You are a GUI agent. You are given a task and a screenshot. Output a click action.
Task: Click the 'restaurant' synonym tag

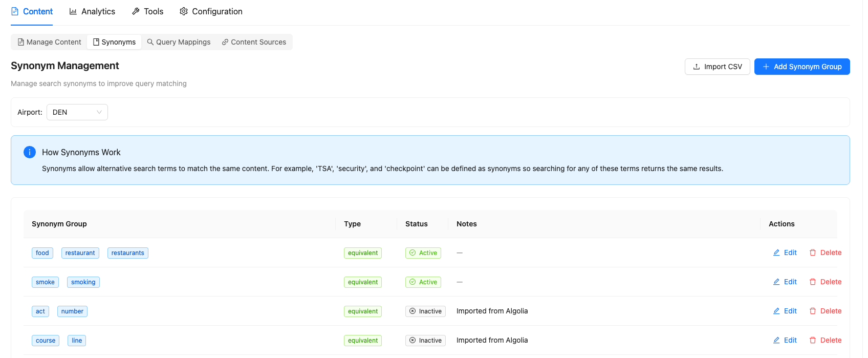coord(80,253)
